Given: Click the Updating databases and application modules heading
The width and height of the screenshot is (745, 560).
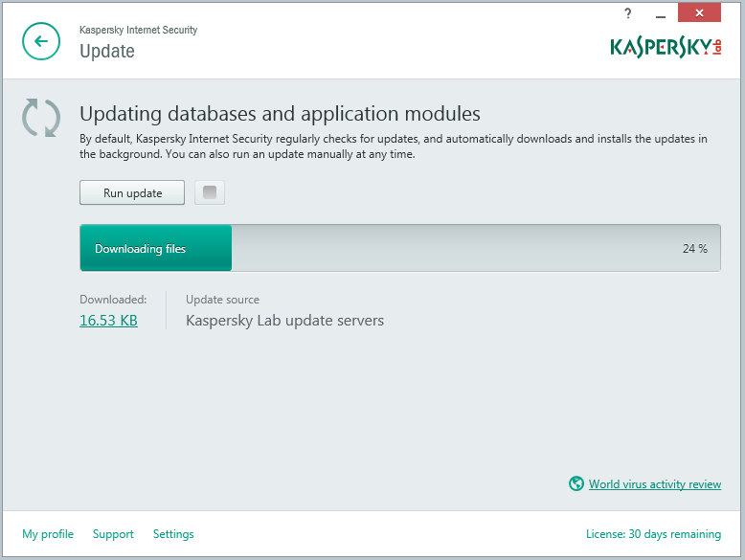Looking at the screenshot, I should (x=280, y=114).
